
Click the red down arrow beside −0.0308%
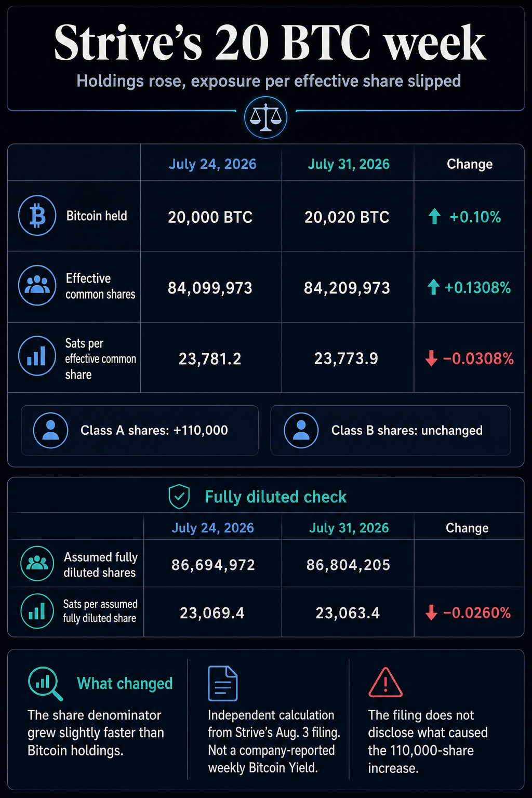coord(431,358)
